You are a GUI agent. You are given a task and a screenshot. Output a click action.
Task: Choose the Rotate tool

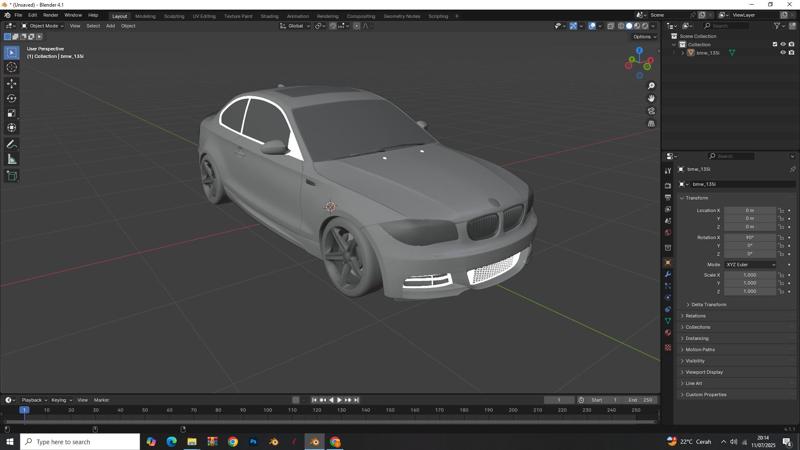click(x=12, y=98)
